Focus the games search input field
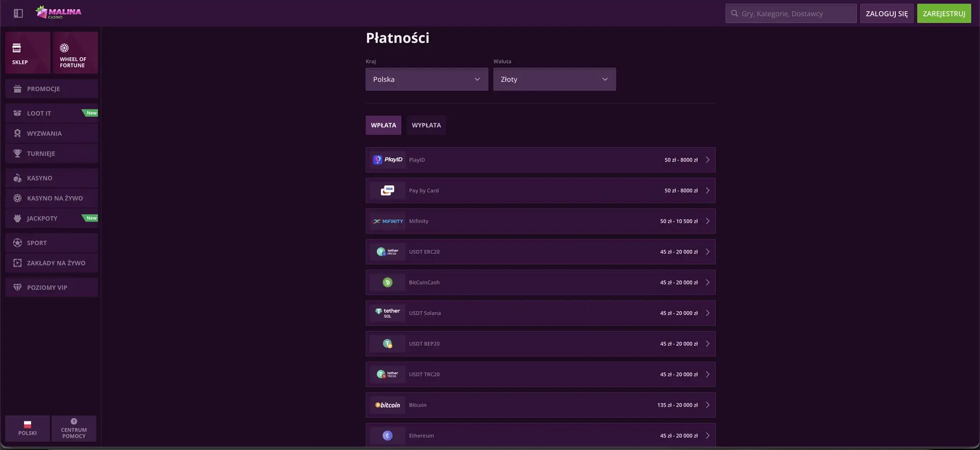This screenshot has height=450, width=980. (791, 13)
